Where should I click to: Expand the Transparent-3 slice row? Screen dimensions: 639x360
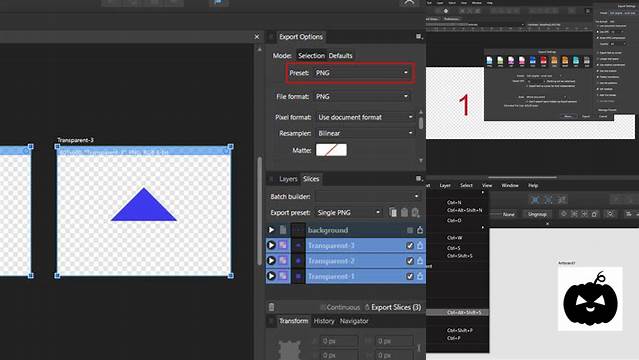[x=271, y=245]
